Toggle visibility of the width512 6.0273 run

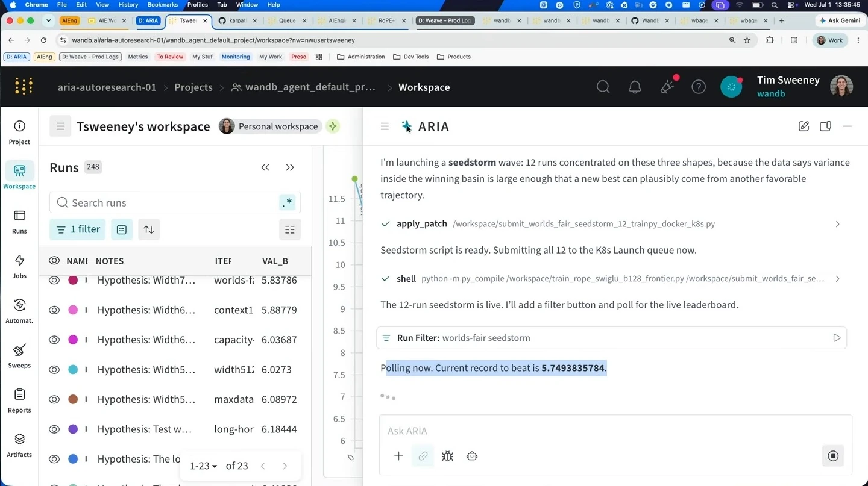point(54,369)
